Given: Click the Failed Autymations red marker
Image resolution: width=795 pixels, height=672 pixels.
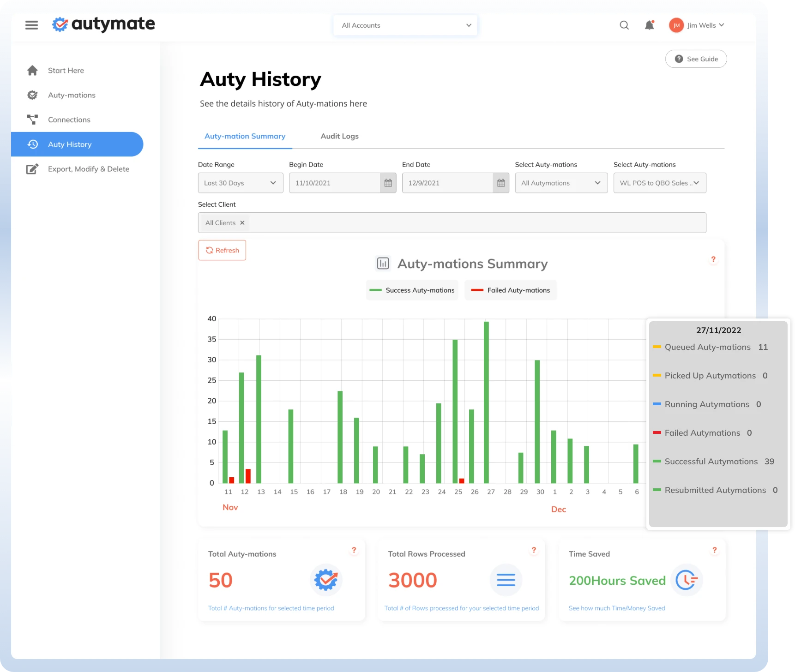Looking at the screenshot, I should (657, 432).
